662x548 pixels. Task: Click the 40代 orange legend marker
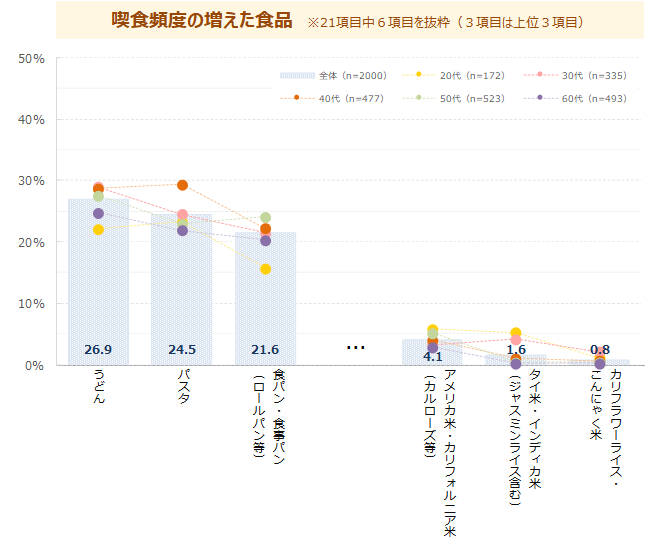tap(297, 98)
